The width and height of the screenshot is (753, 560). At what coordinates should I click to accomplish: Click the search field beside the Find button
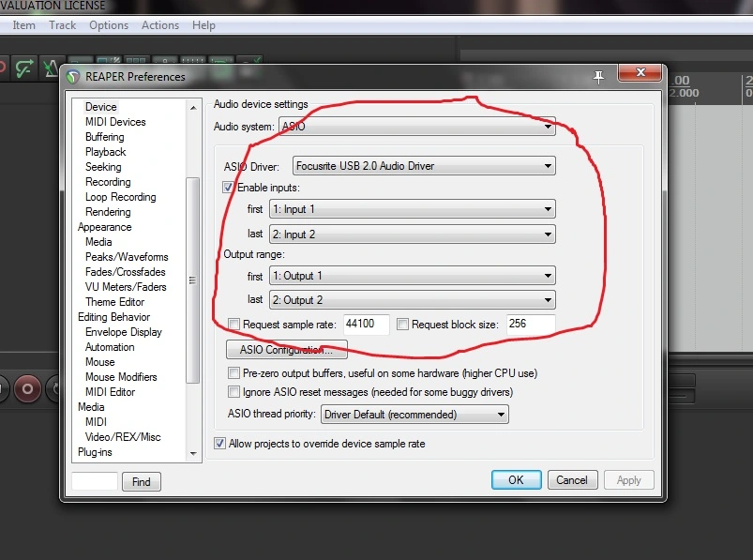tap(95, 481)
